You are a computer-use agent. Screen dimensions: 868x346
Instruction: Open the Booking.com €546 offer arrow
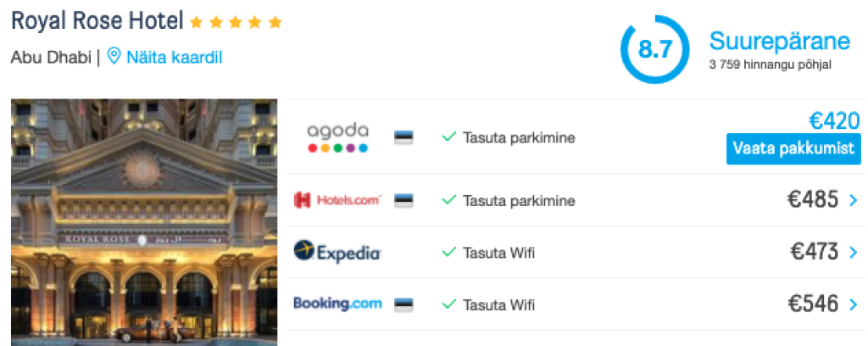click(853, 304)
